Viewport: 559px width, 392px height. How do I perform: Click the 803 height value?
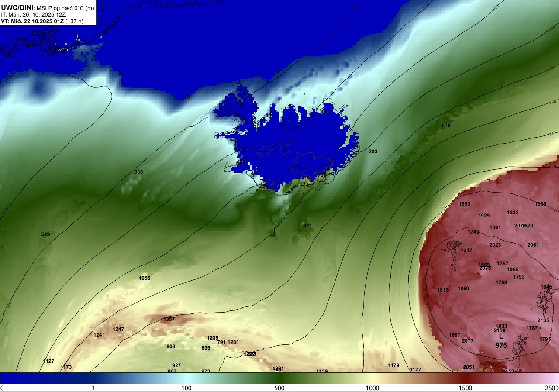pyautogui.click(x=171, y=347)
